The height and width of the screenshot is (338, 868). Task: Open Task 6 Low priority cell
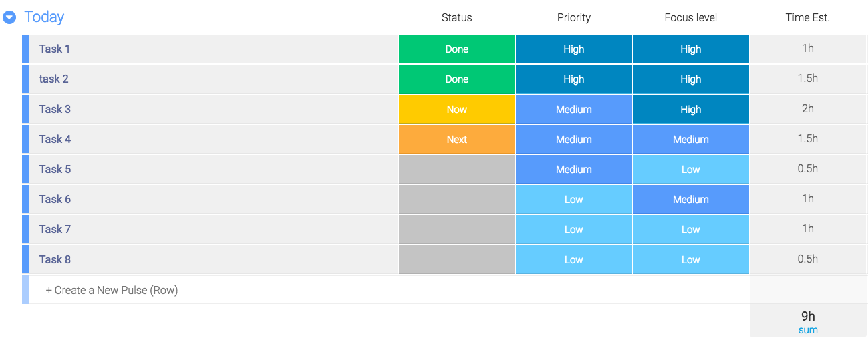pos(574,200)
